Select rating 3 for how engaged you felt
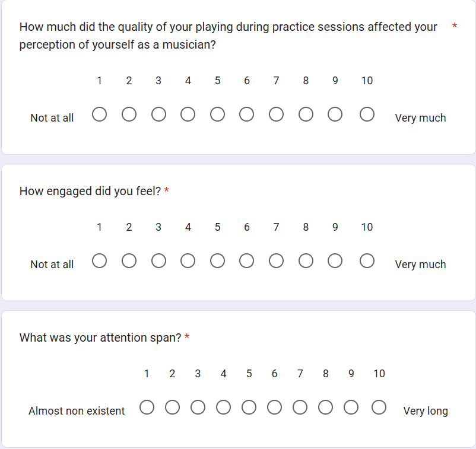The height and width of the screenshot is (449, 476). pyautogui.click(x=158, y=261)
